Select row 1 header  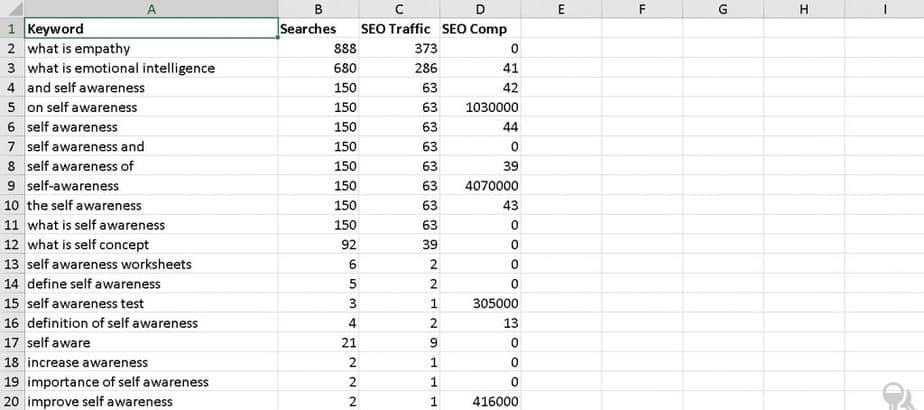[x=12, y=28]
